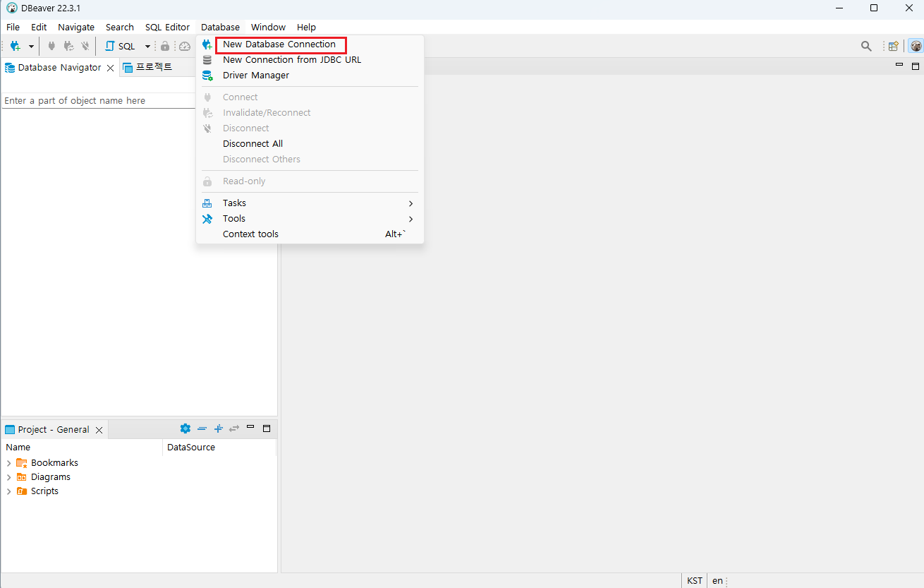The width and height of the screenshot is (924, 588).
Task: Expand the Diagrams tree node
Action: [x=9, y=477]
